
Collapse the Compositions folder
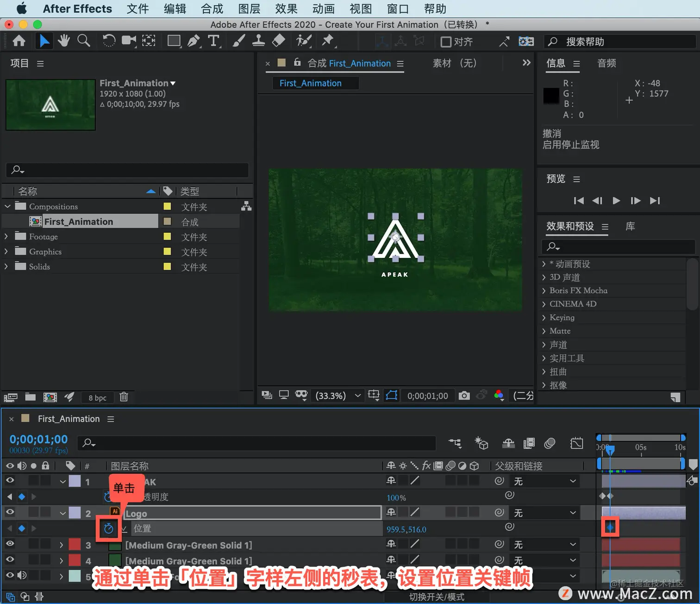7,206
